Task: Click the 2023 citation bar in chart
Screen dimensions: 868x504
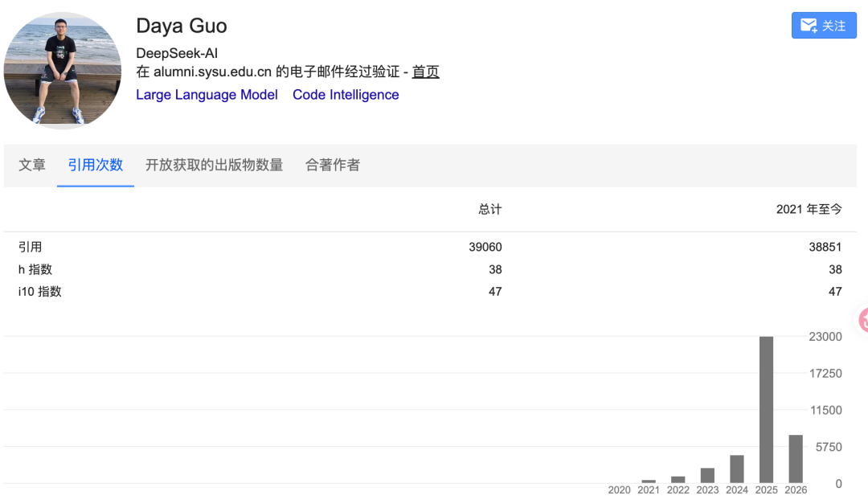Action: click(x=707, y=475)
